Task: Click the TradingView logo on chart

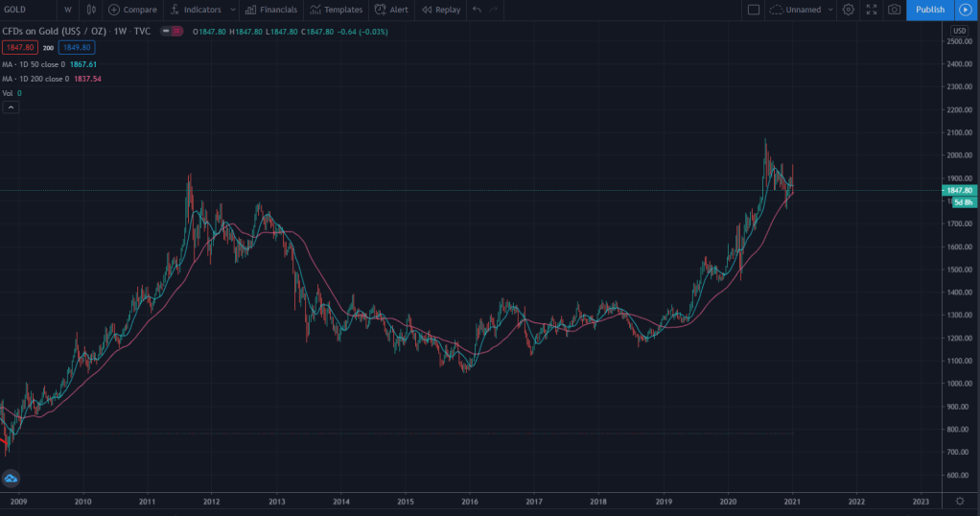Action: click(12, 479)
